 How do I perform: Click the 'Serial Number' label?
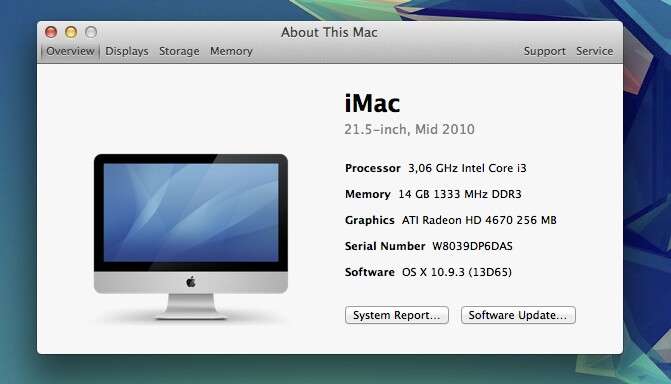[x=385, y=246]
